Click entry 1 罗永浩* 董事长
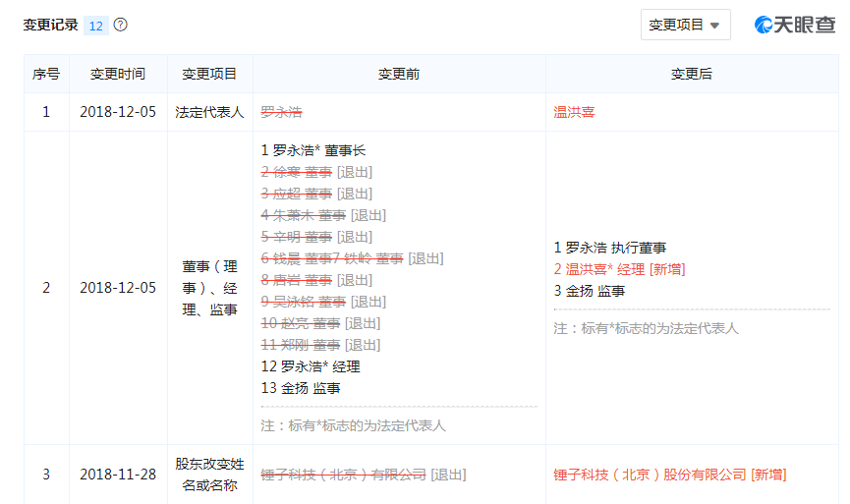The image size is (850, 504). pos(313,150)
